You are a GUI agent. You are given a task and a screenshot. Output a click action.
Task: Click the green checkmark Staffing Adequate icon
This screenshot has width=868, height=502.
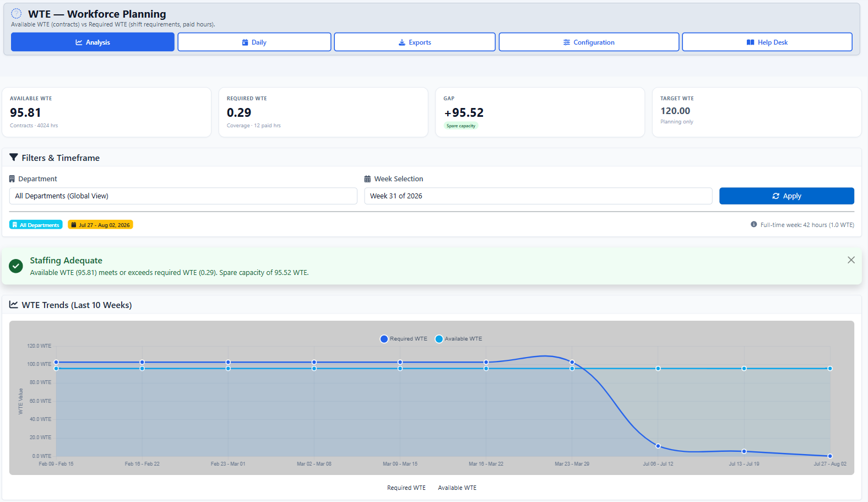coord(16,266)
